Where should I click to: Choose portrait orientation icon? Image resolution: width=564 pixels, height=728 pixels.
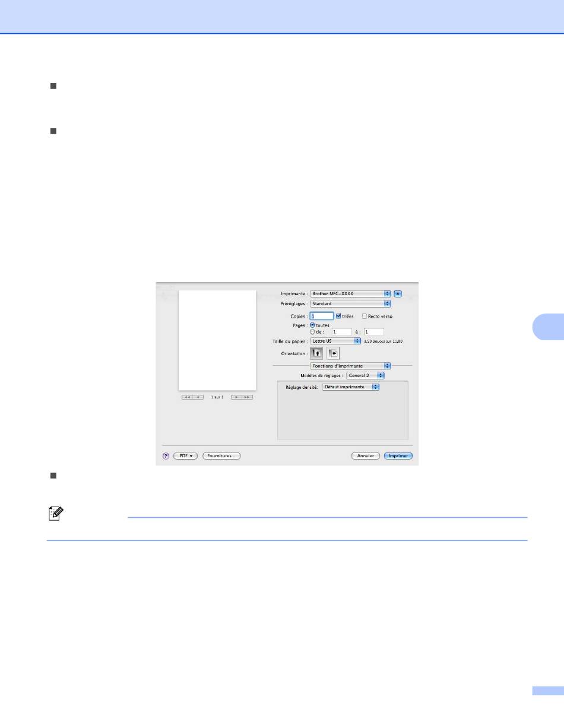pyautogui.click(x=317, y=353)
